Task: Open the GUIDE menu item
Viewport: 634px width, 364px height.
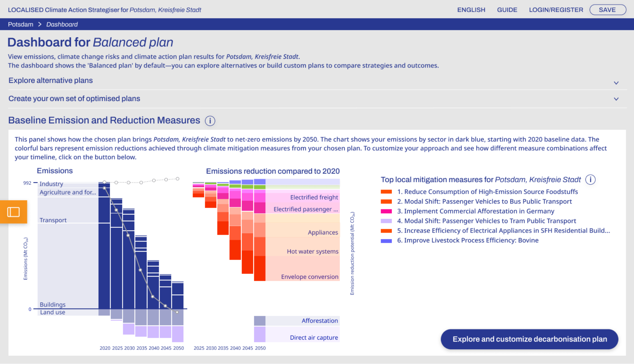Action: (x=507, y=10)
